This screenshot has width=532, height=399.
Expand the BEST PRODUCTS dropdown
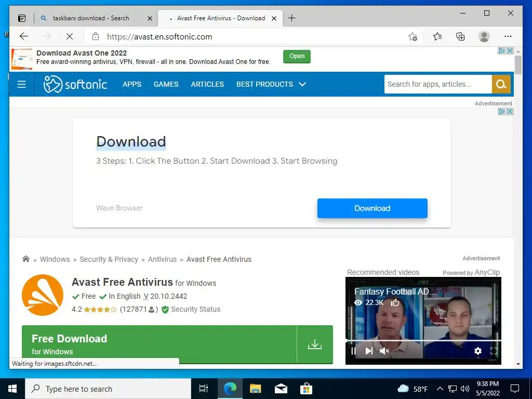(x=271, y=84)
